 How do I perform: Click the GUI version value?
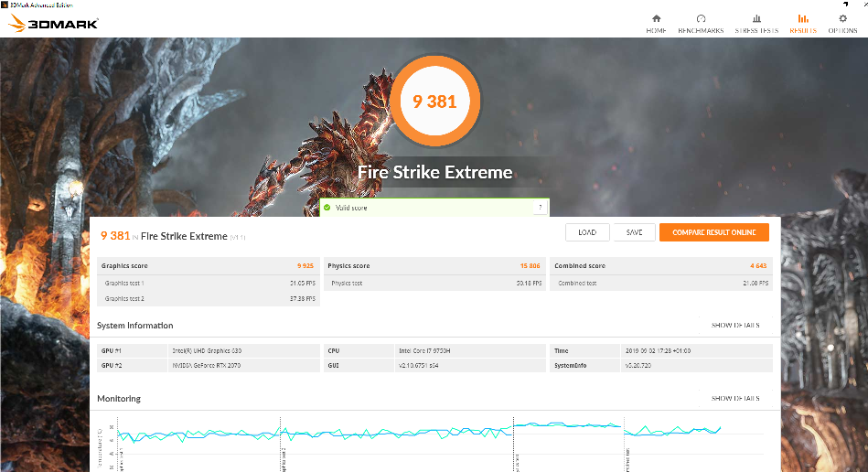(419, 365)
